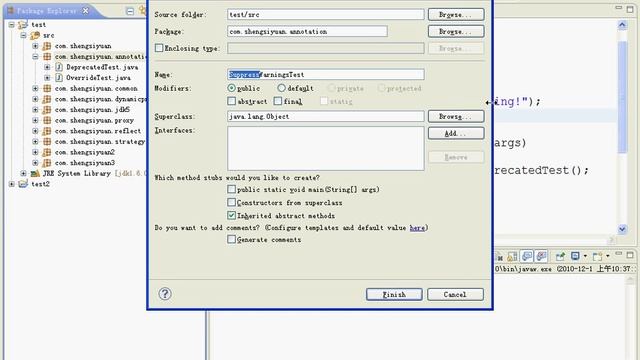Click the Interfaces list box
The width and height of the screenshot is (640, 360).
click(x=325, y=148)
